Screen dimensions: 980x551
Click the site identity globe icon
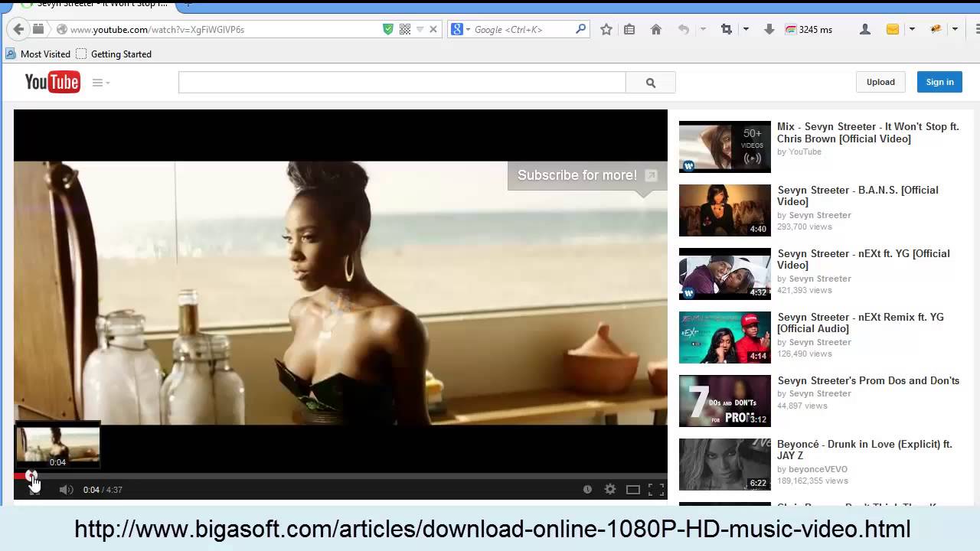coord(61,29)
